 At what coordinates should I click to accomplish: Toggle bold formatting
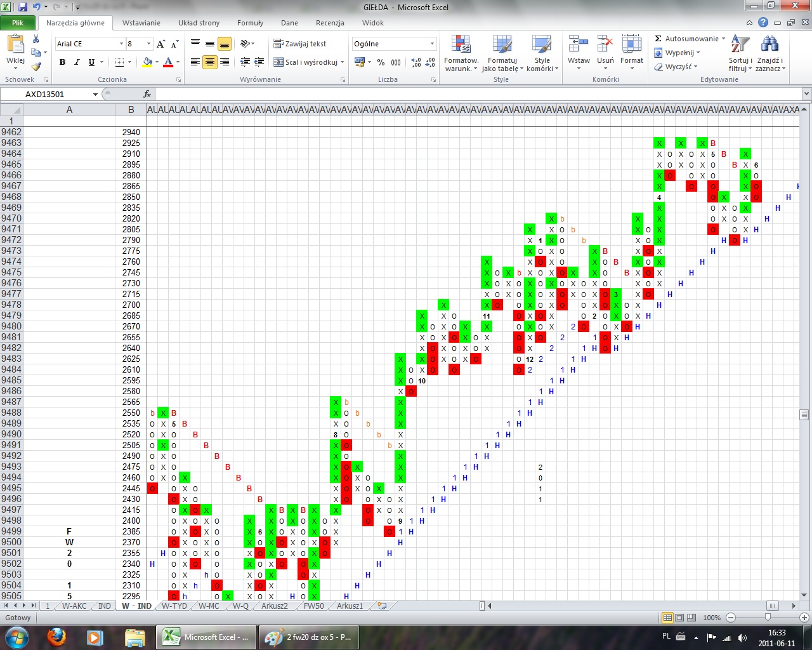click(62, 62)
